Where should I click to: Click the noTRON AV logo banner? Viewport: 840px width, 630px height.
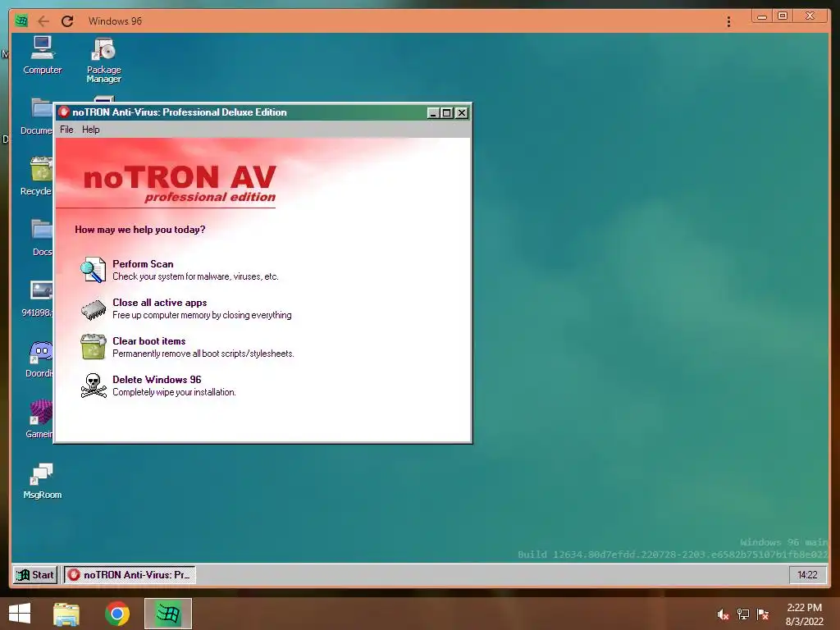click(x=180, y=183)
